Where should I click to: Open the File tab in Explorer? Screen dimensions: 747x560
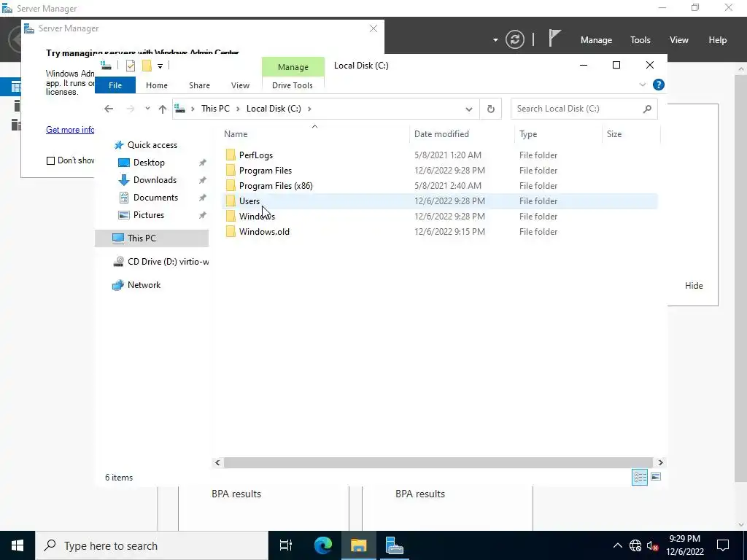click(115, 85)
